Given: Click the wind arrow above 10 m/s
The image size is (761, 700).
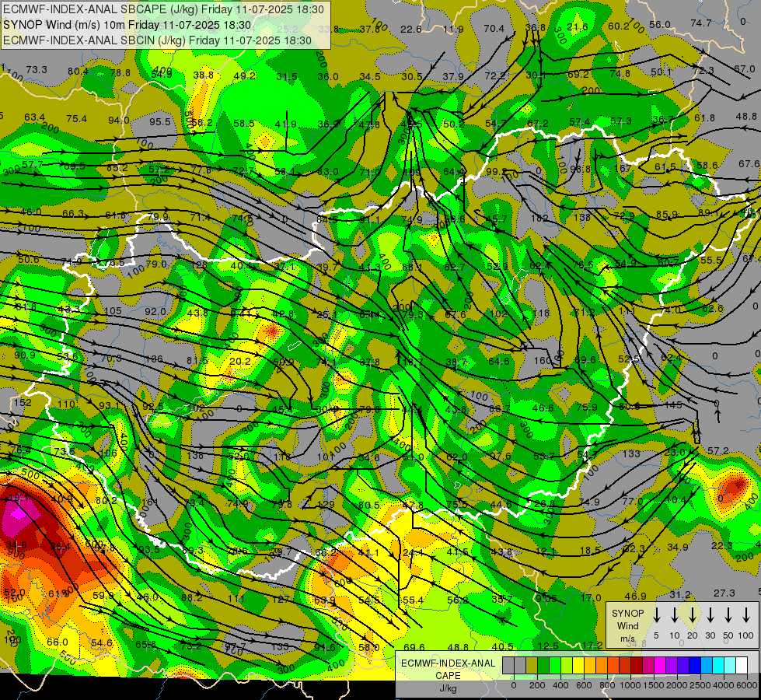Looking at the screenshot, I should pyautogui.click(x=674, y=615).
